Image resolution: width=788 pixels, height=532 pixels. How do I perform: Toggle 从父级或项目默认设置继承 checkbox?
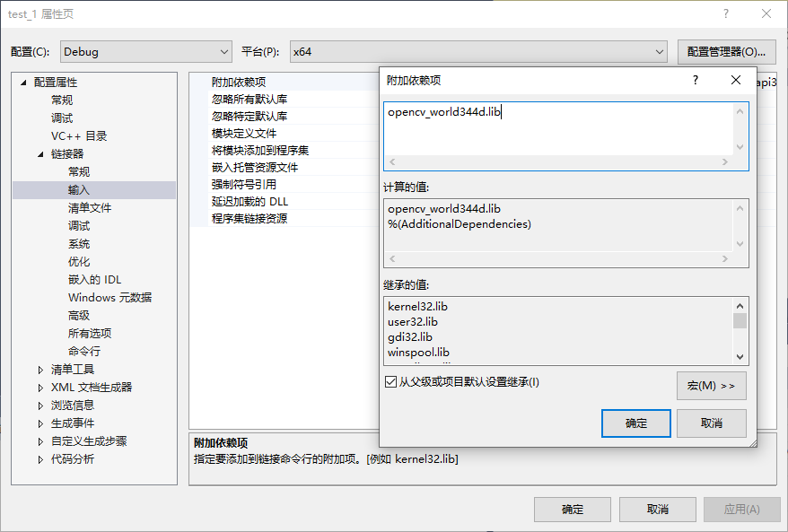coord(390,382)
